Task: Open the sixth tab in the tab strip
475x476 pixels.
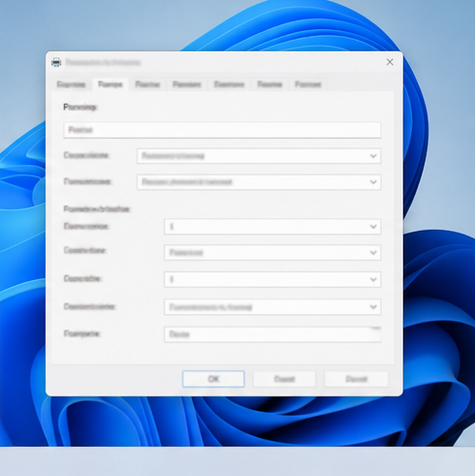Action: tap(269, 84)
